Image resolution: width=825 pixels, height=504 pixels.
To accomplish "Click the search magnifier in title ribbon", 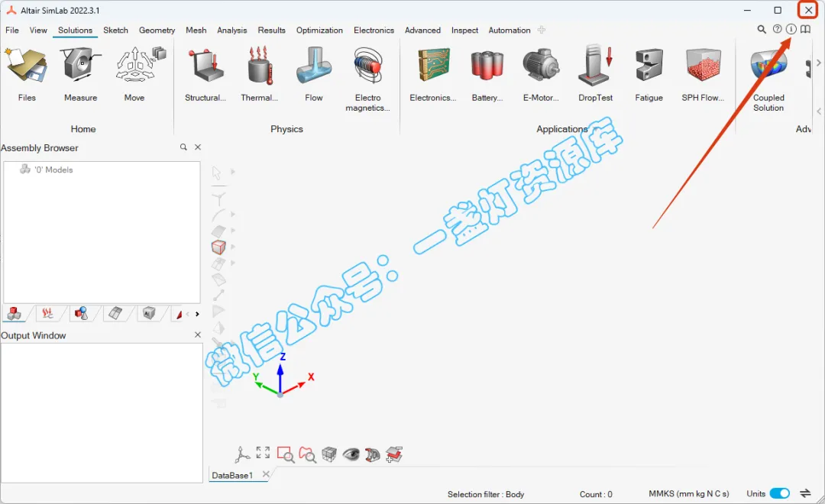I will [762, 30].
